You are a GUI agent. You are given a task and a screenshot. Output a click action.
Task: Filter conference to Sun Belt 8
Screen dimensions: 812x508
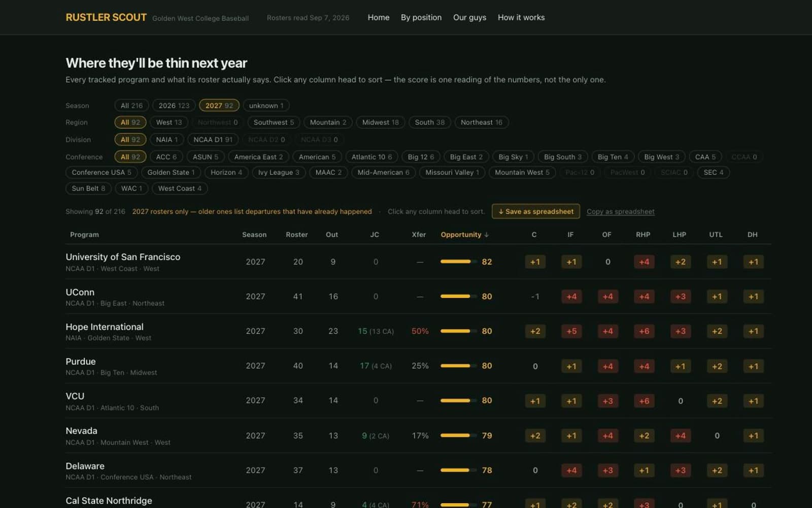pyautogui.click(x=88, y=188)
